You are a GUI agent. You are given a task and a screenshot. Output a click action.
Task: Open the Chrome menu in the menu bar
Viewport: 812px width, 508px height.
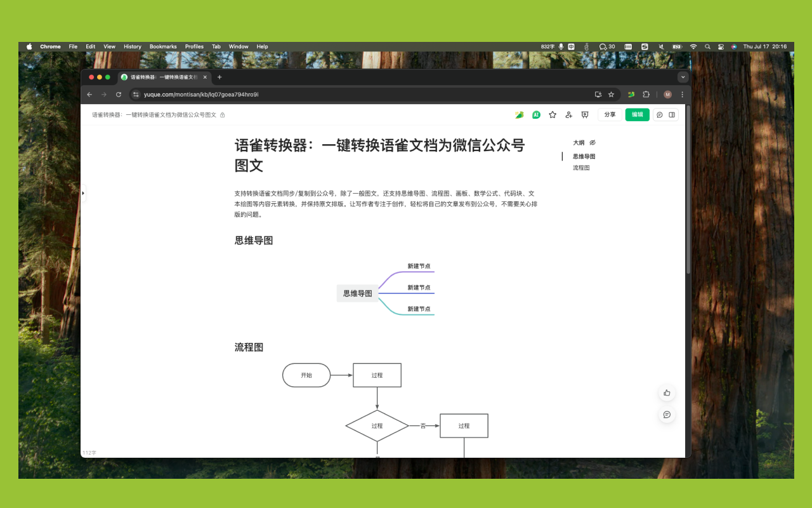(50, 46)
